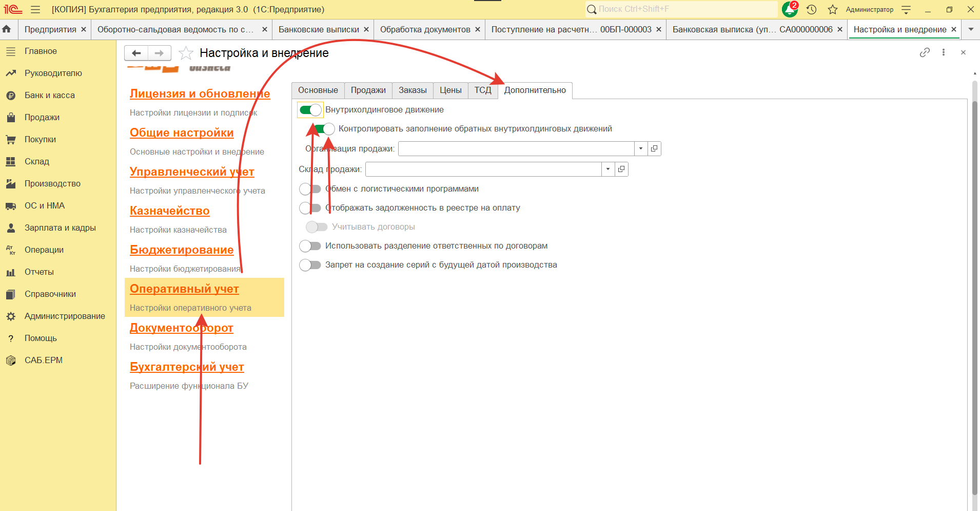Select the Дополнительно tab
Image resolution: width=980 pixels, height=511 pixels.
[535, 90]
